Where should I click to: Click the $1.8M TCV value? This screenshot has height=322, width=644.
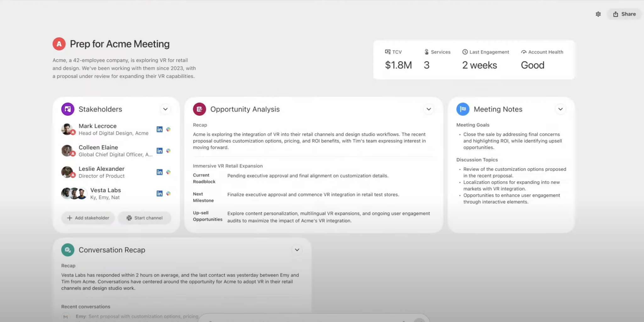[398, 65]
